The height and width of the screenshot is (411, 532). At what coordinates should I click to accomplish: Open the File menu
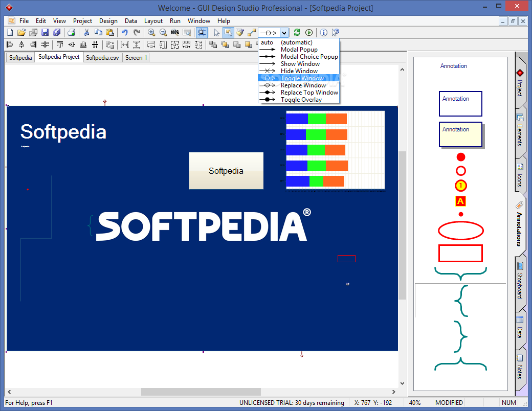pyautogui.click(x=24, y=20)
